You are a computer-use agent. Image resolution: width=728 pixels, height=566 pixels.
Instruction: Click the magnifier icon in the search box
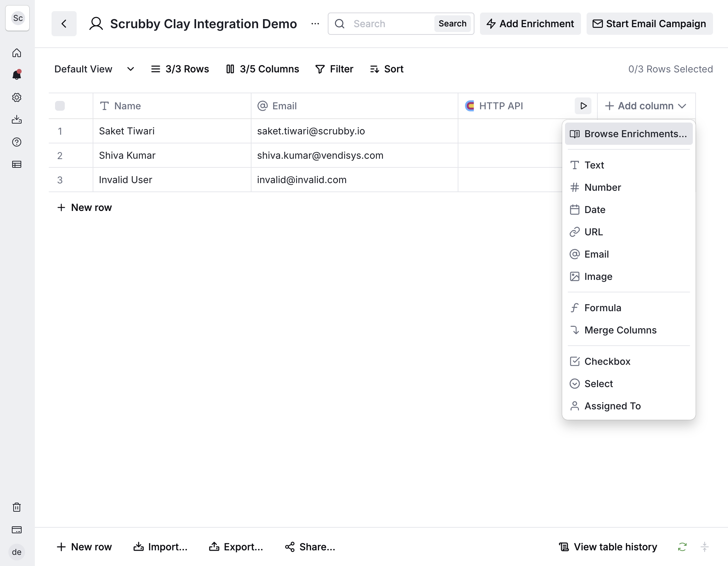tap(340, 24)
